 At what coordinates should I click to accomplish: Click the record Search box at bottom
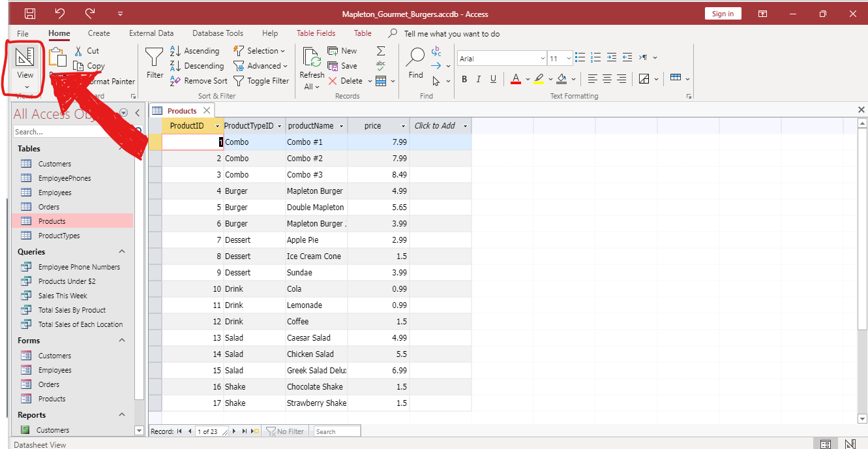[337, 431]
